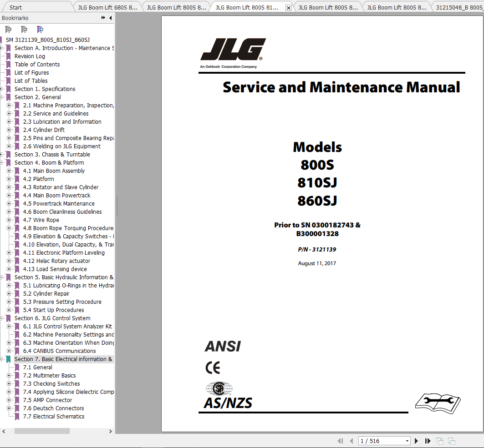Switch to the Start tab

click(x=16, y=7)
